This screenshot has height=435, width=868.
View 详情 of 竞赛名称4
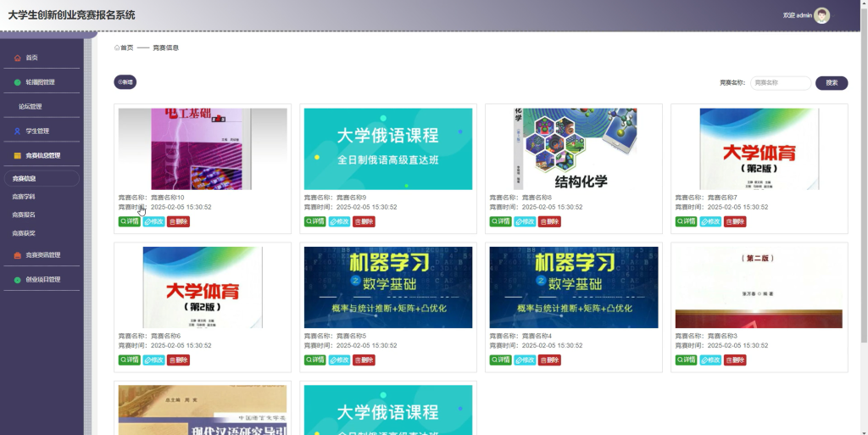click(500, 360)
